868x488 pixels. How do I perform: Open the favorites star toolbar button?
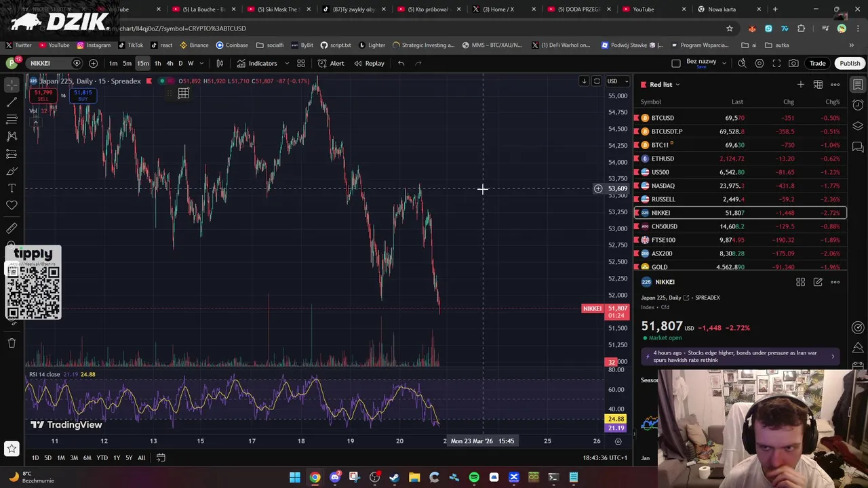12,448
